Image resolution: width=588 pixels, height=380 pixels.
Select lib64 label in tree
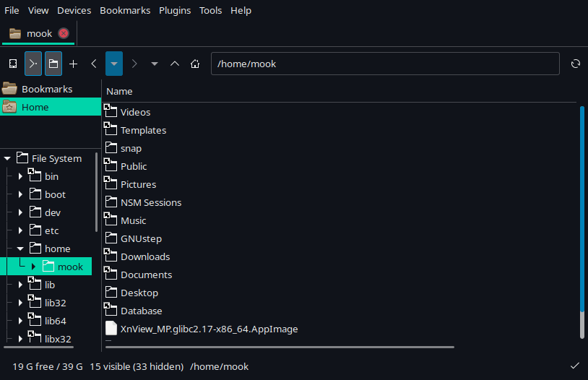pyautogui.click(x=56, y=321)
